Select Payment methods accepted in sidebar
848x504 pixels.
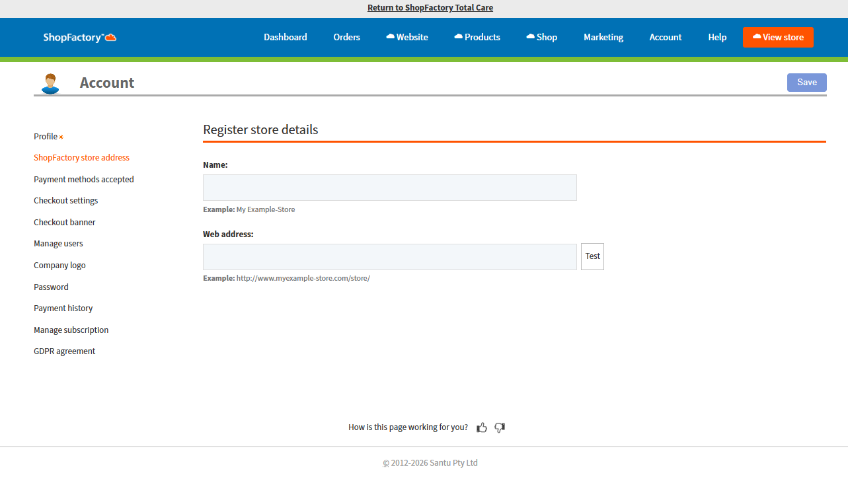point(84,180)
